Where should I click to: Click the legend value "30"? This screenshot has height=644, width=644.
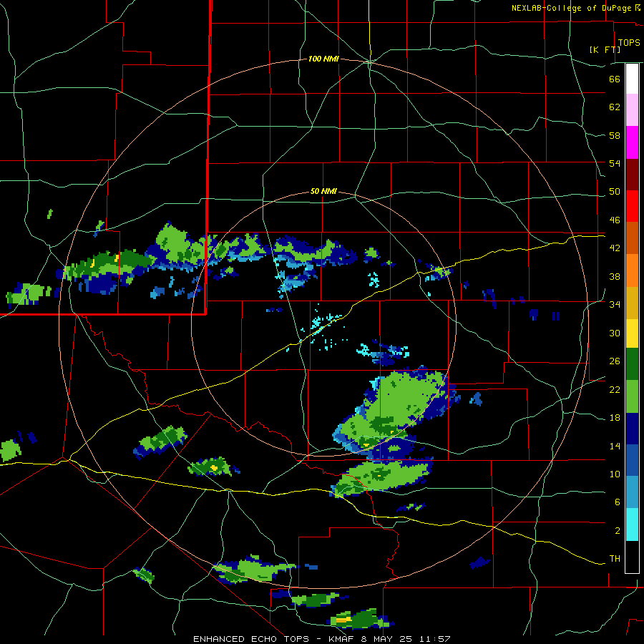pos(615,333)
